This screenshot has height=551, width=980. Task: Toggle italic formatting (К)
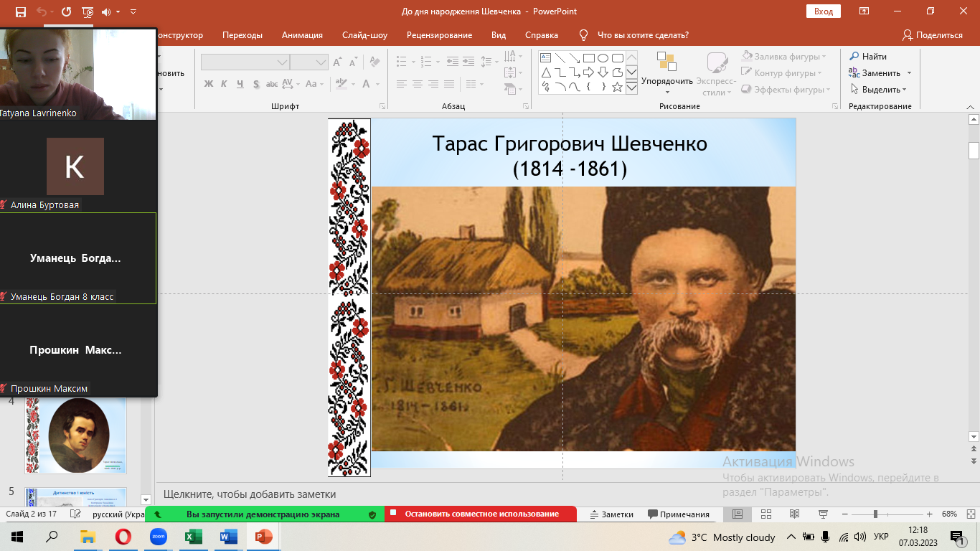coord(224,84)
